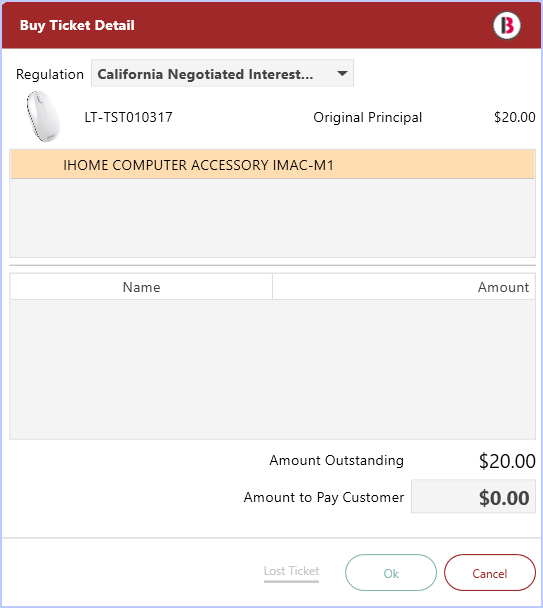Click the empty fees list area
The image size is (543, 608).
[x=272, y=369]
